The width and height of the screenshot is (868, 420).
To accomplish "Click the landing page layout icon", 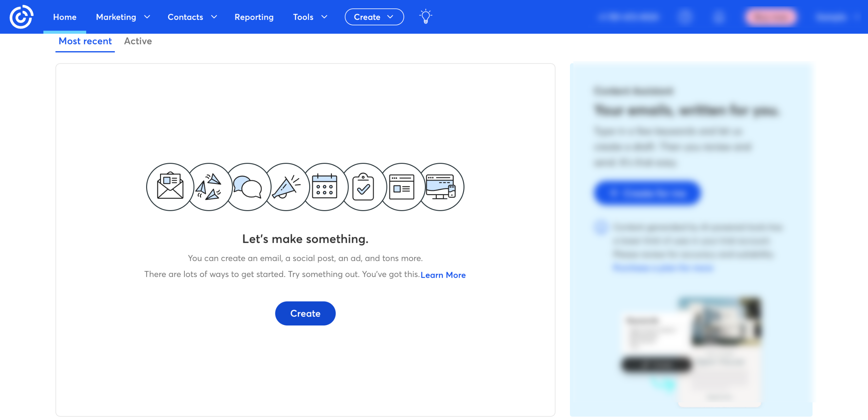I will 402,187.
